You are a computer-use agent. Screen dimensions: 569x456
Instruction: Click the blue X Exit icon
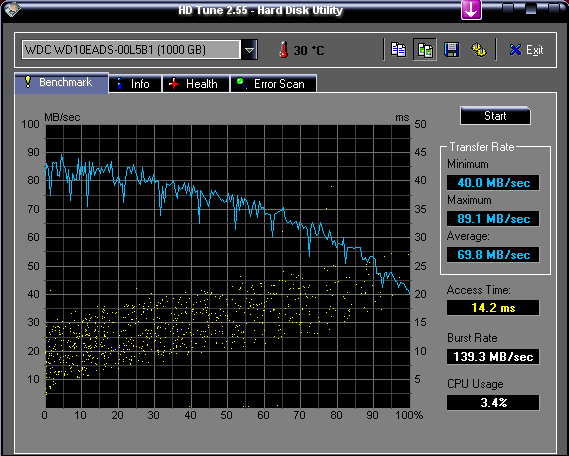click(515, 50)
